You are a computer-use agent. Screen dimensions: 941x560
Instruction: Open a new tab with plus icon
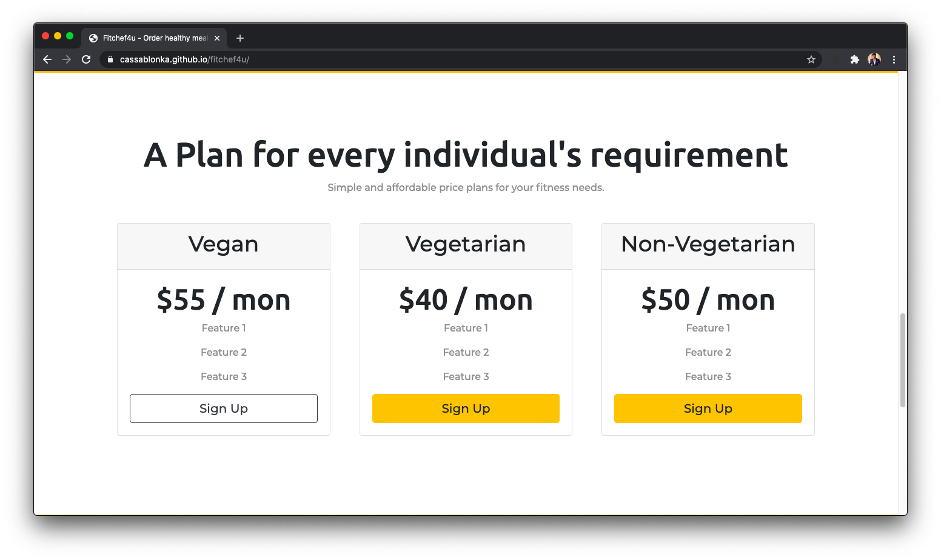click(x=240, y=38)
